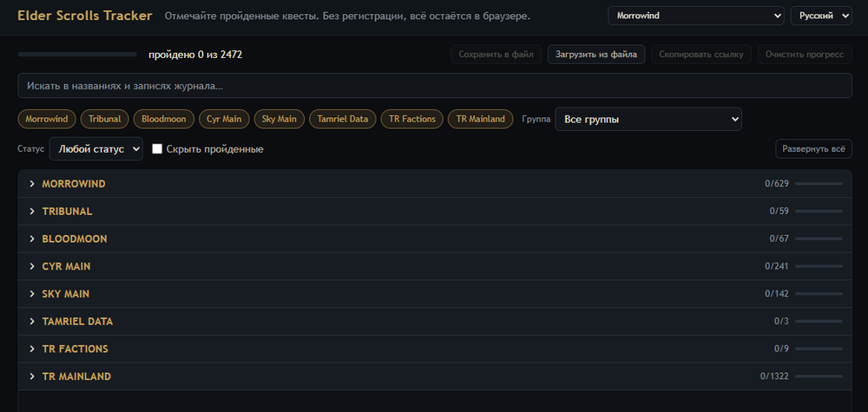Viewport: 868px width, 412px height.
Task: Click the 0/142 count text
Action: click(777, 294)
